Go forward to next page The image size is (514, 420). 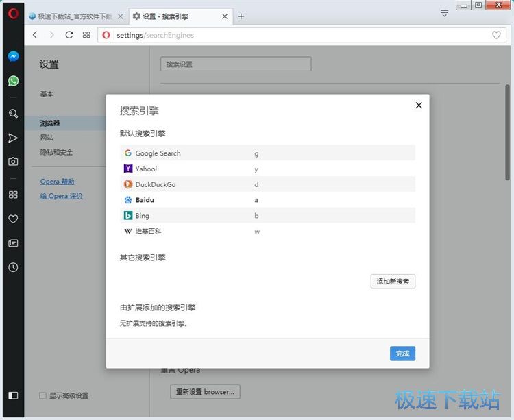(51, 35)
